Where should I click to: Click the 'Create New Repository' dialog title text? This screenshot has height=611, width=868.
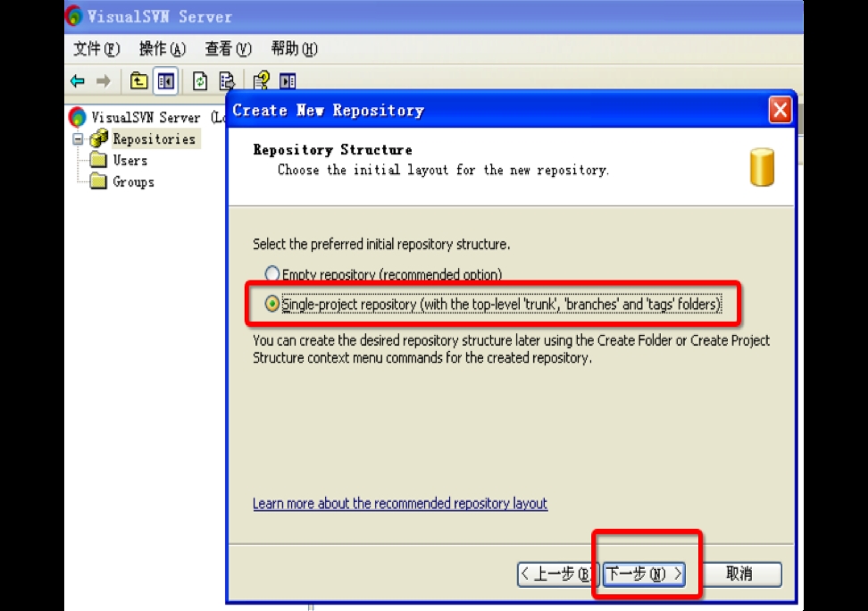pos(329,110)
